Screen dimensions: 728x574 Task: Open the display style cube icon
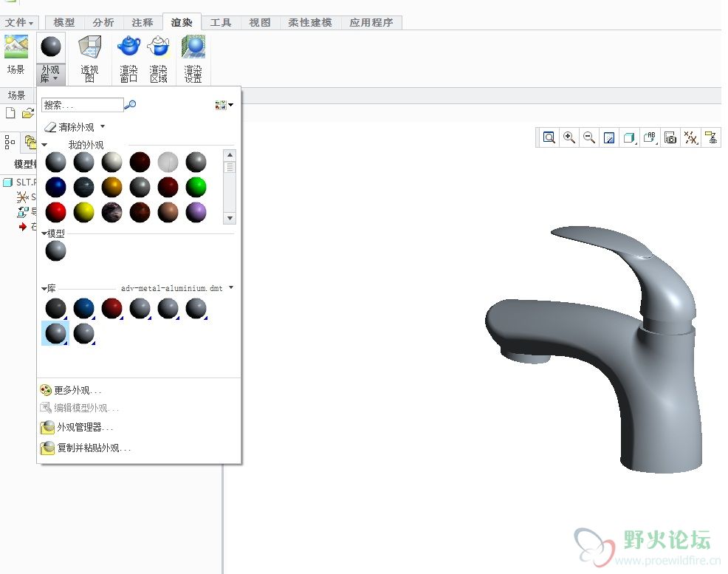tap(629, 137)
